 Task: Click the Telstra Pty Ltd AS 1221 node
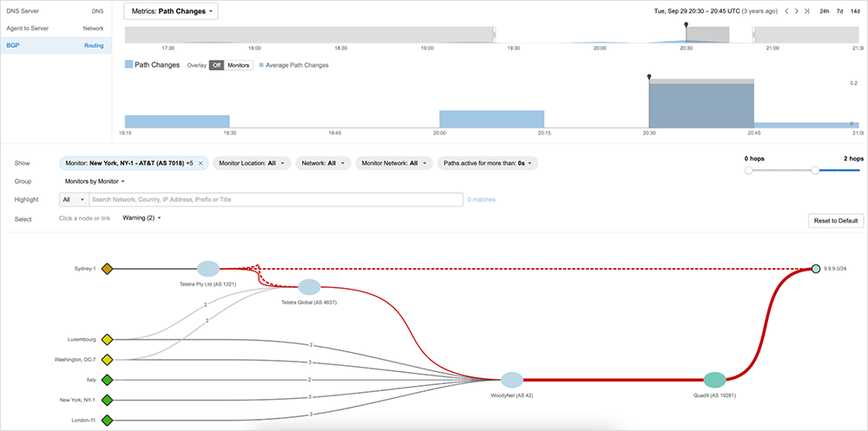[208, 269]
